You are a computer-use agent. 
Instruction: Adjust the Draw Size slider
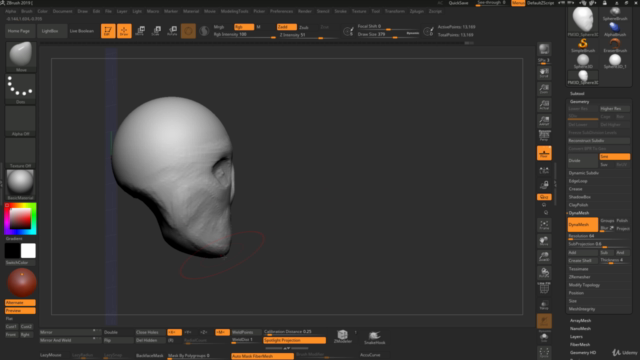tap(388, 35)
